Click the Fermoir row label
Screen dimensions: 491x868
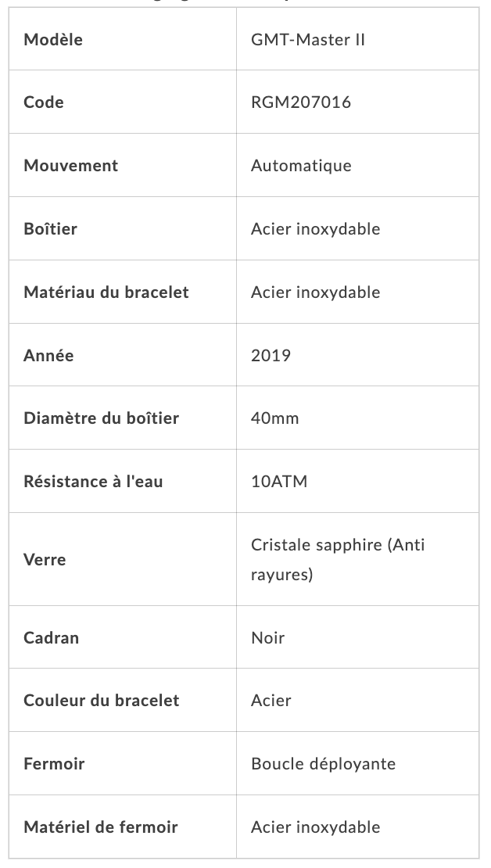coord(54,764)
